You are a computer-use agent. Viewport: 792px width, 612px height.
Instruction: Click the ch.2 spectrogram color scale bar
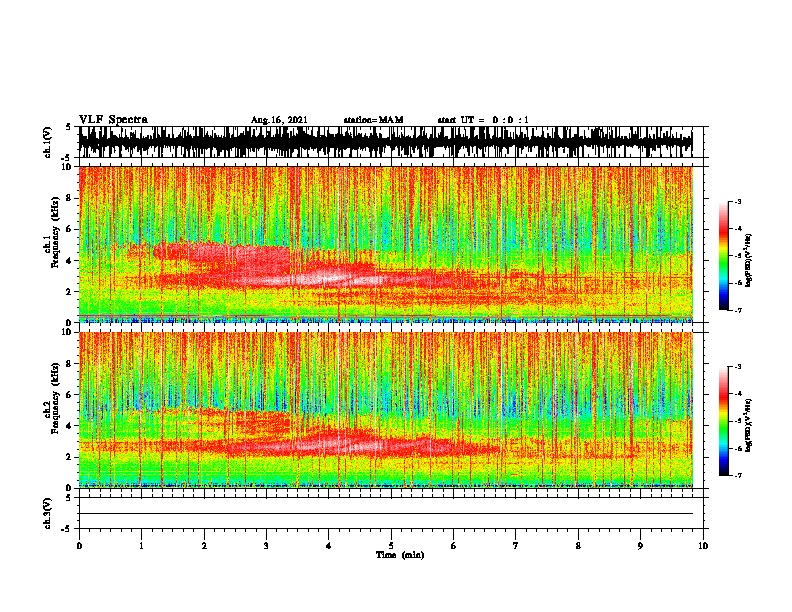(x=724, y=421)
